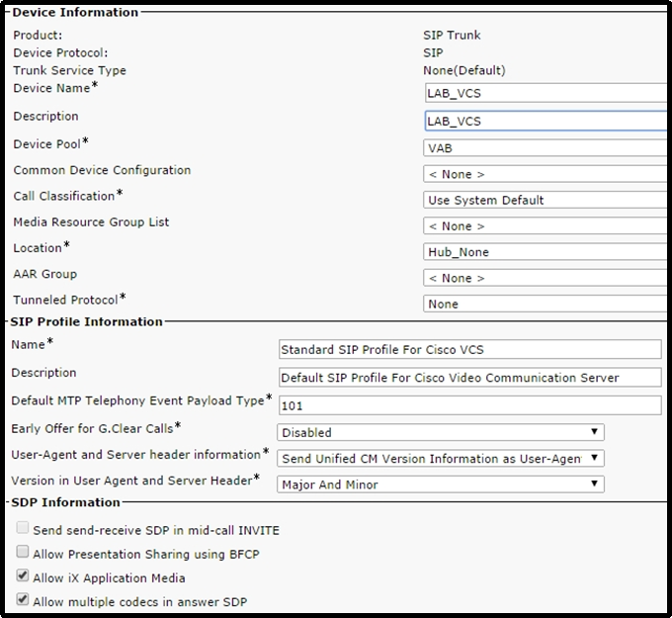Check the Send send-receive SDP in mid-call INVITE box
Viewport: 672px width, 618px height.
coord(22,531)
